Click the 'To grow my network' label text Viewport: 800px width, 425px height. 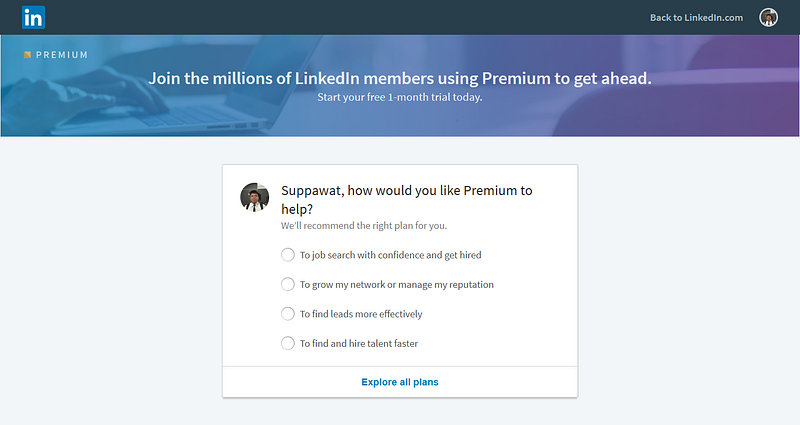click(x=397, y=285)
